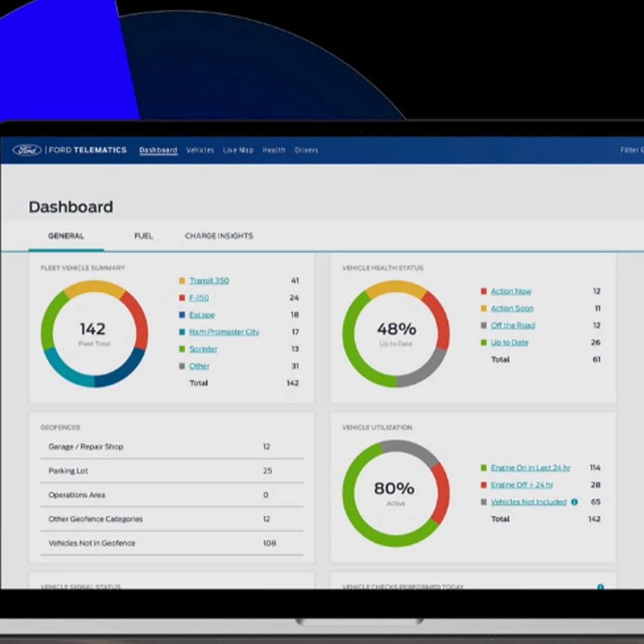This screenshot has height=644, width=644.
Task: Open the Health nav item
Action: point(274,150)
